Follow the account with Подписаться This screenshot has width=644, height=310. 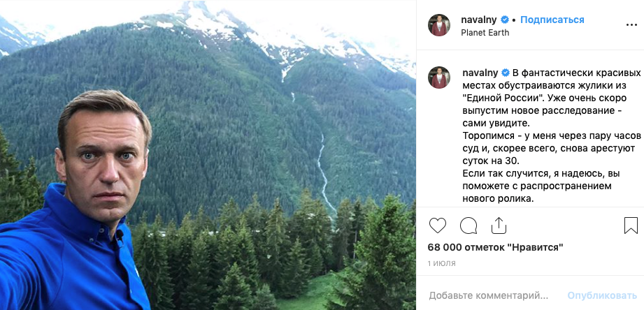point(552,20)
